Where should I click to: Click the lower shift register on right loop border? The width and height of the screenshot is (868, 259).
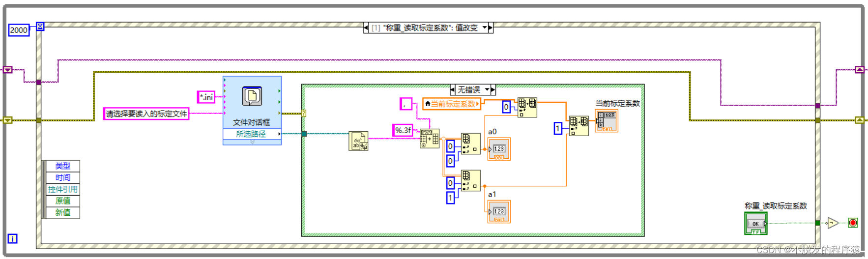tap(860, 120)
